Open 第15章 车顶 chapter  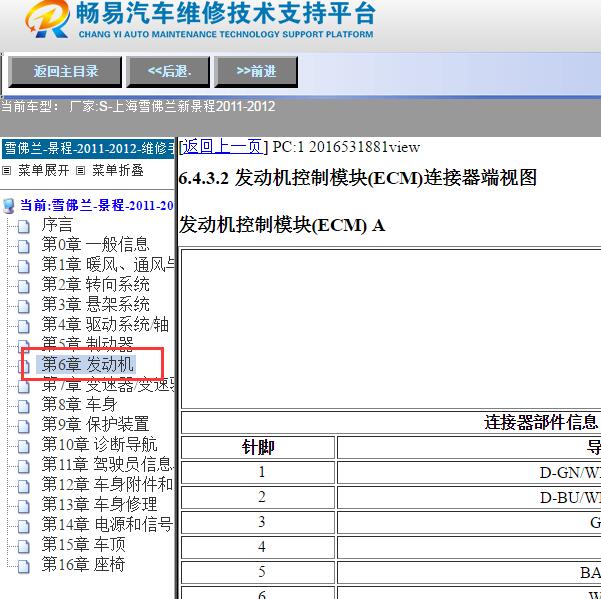coord(83,544)
